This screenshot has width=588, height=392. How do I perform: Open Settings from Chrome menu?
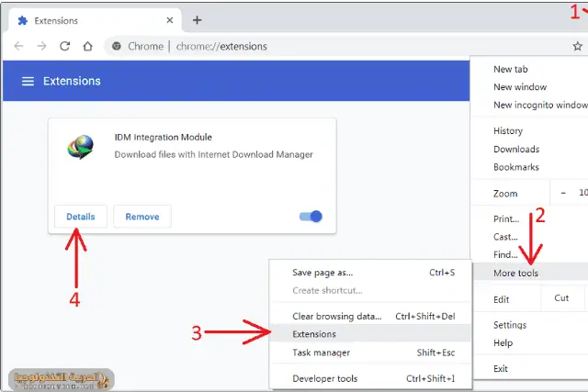[510, 325]
